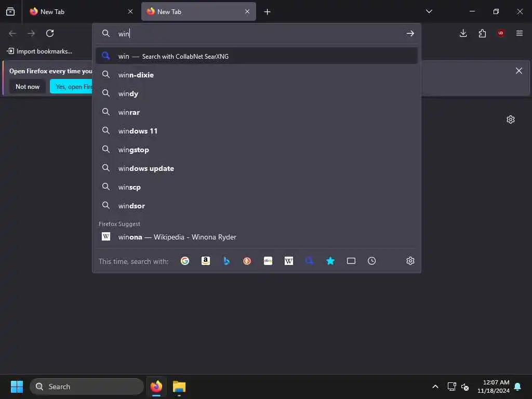
Task: Open the Extensions puzzle icon
Action: coord(482,33)
